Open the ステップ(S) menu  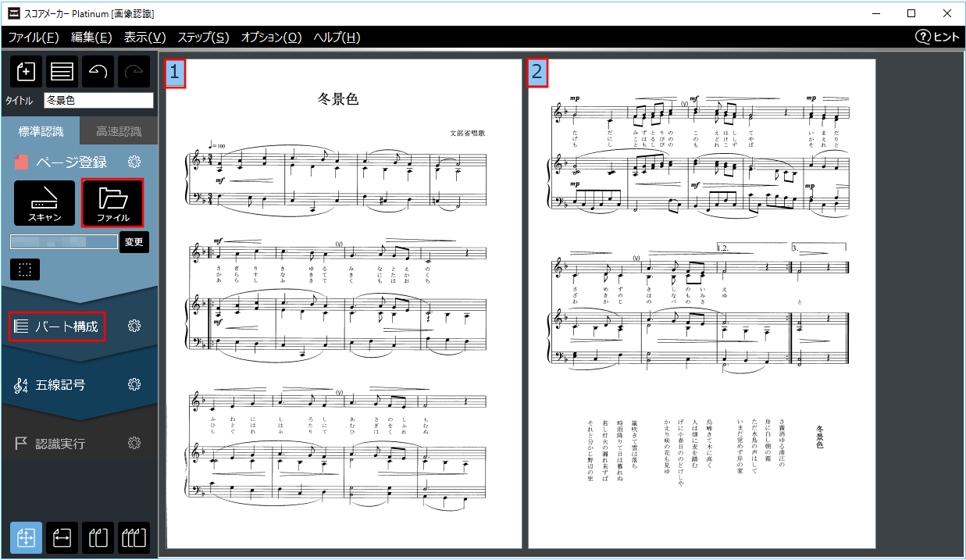point(203,37)
